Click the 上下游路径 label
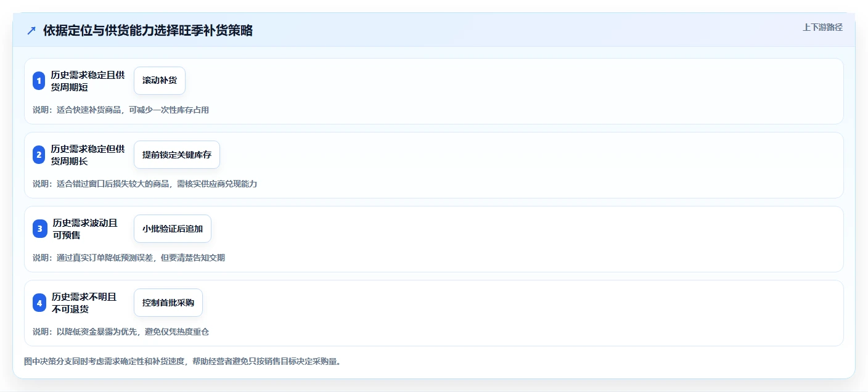 [822, 27]
